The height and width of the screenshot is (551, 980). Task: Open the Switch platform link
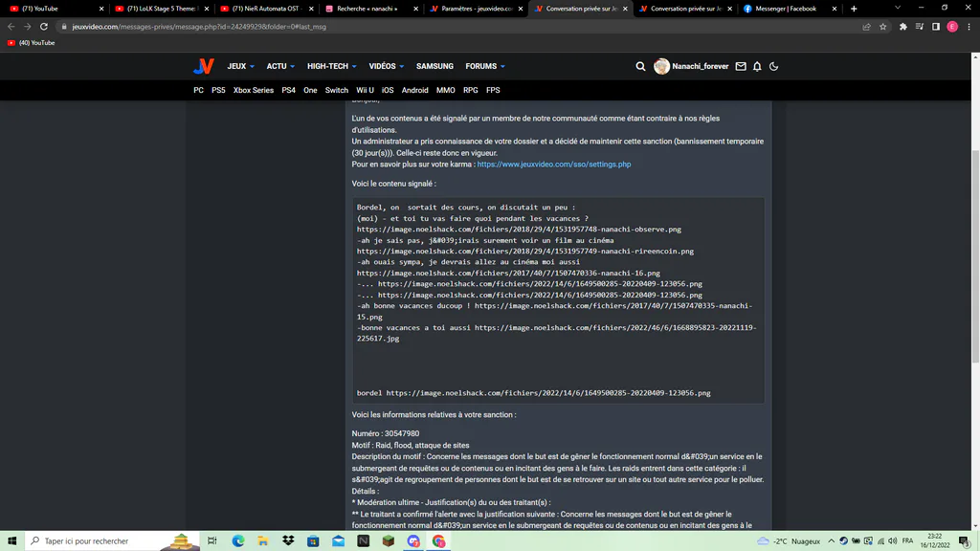[x=336, y=90]
